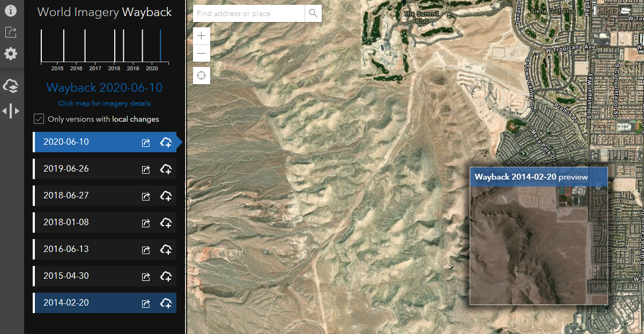Click the blue 2020 timeline bar
Viewport: 644px width, 334px height.
pyautogui.click(x=160, y=46)
